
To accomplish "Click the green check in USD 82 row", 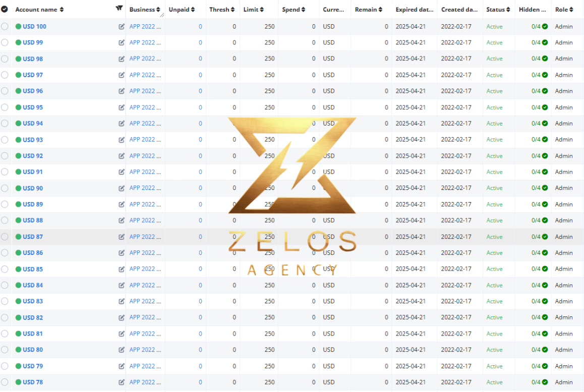I will point(545,317).
